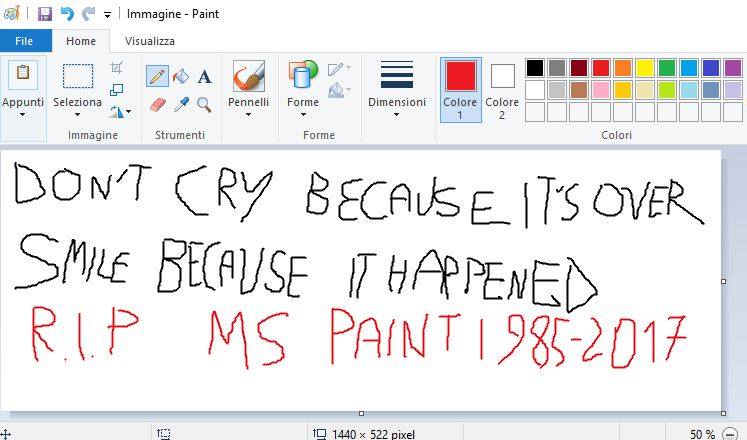The width and height of the screenshot is (747, 440).
Task: Click the Forme shapes icon
Action: click(x=303, y=75)
